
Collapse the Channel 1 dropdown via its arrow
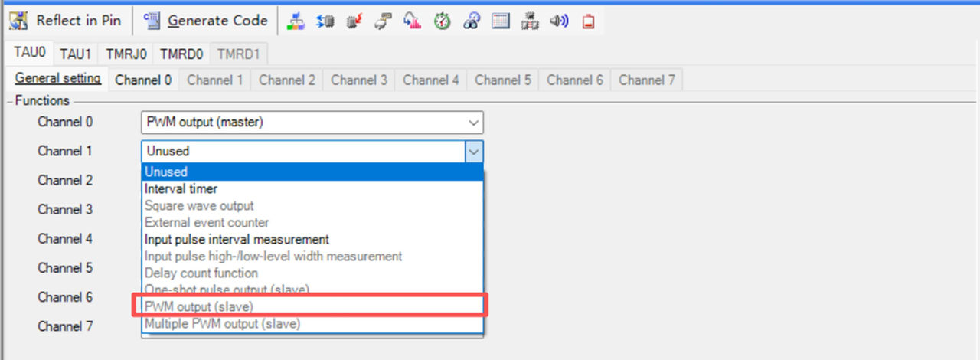click(474, 152)
